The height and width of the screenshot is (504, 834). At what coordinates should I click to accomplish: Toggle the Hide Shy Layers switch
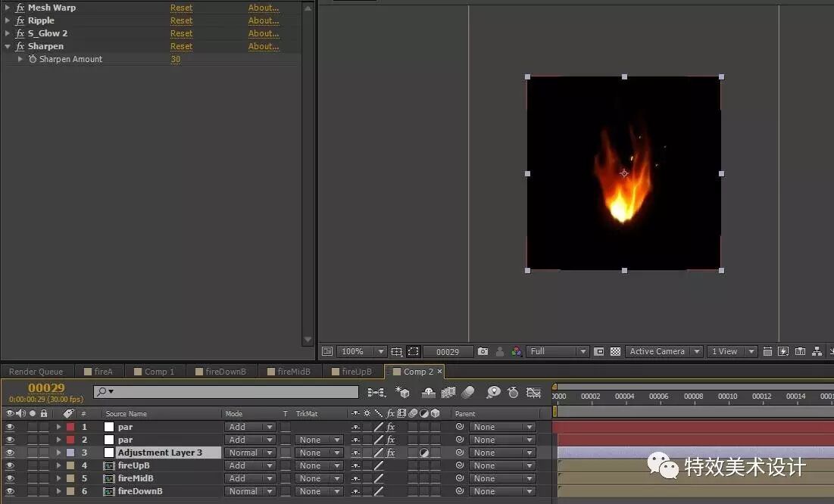[x=428, y=392]
